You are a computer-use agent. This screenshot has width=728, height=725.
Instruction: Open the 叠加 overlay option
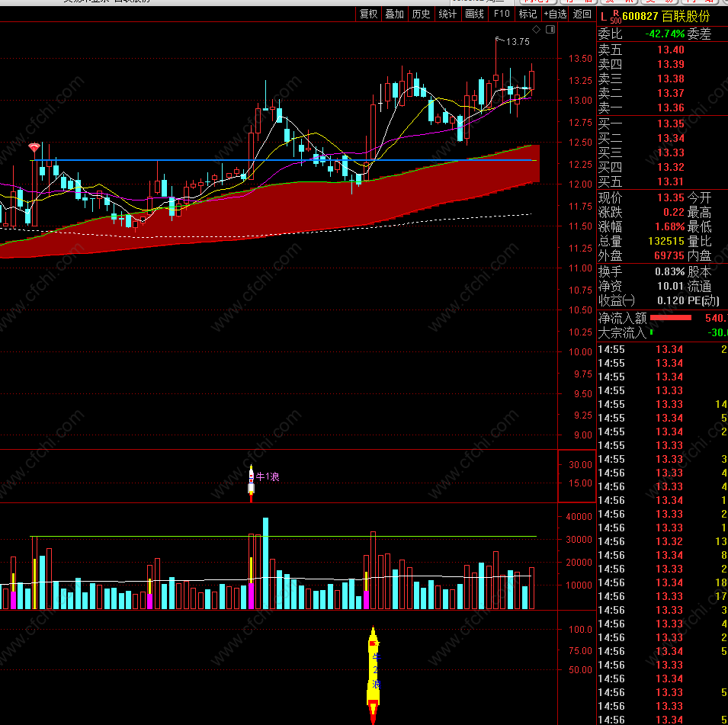(x=395, y=14)
